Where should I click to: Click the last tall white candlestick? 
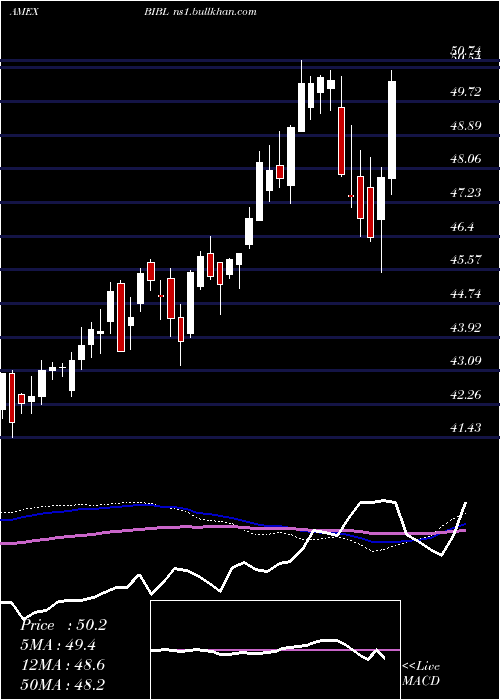392,130
